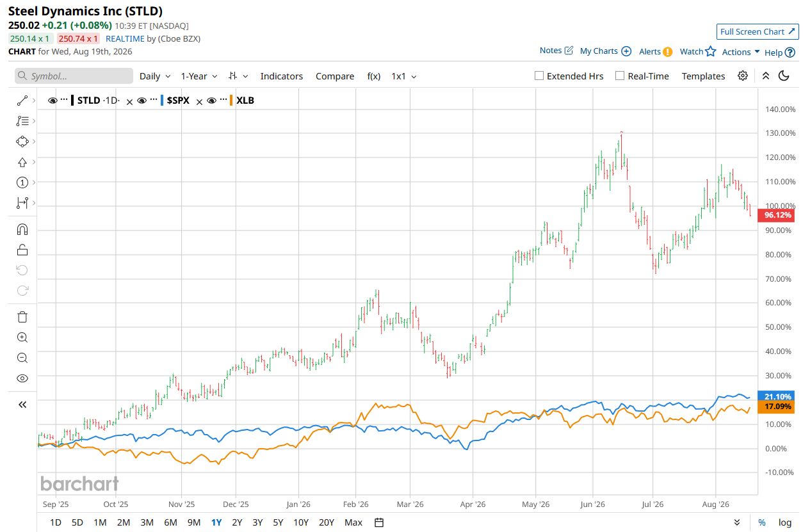Add STLD to Watchlist star
The height and width of the screenshot is (532, 803).
(x=710, y=51)
